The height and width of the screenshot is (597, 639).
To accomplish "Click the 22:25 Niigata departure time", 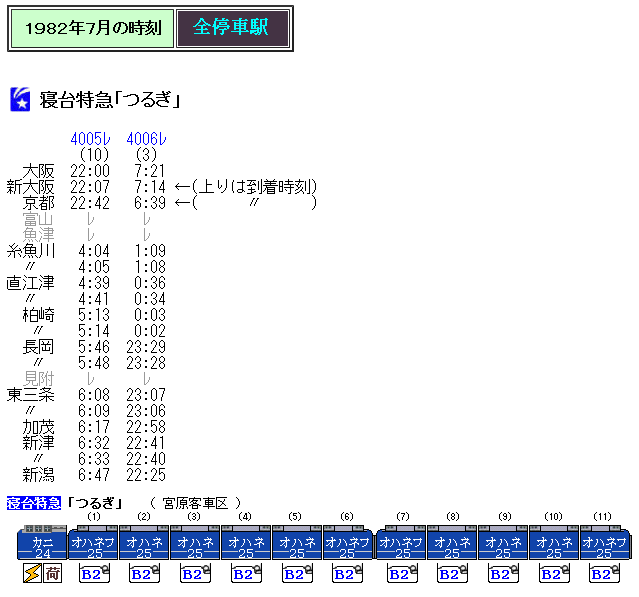I will pyautogui.click(x=146, y=475).
